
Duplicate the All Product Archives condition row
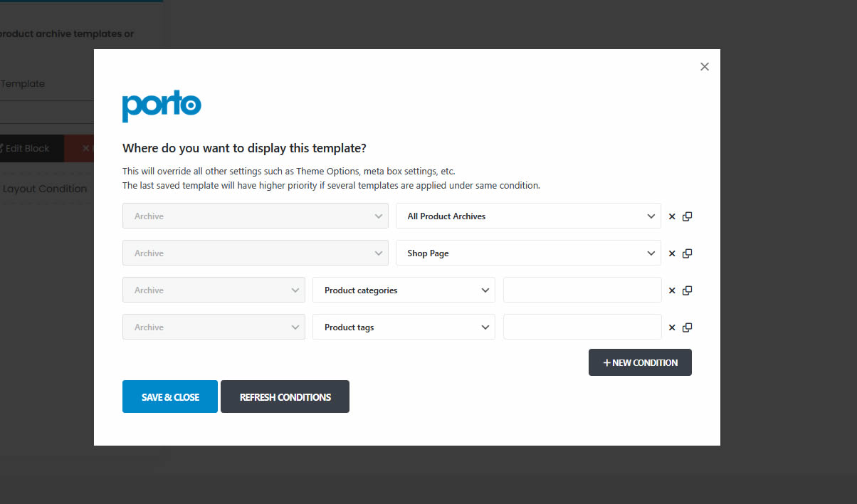tap(687, 216)
